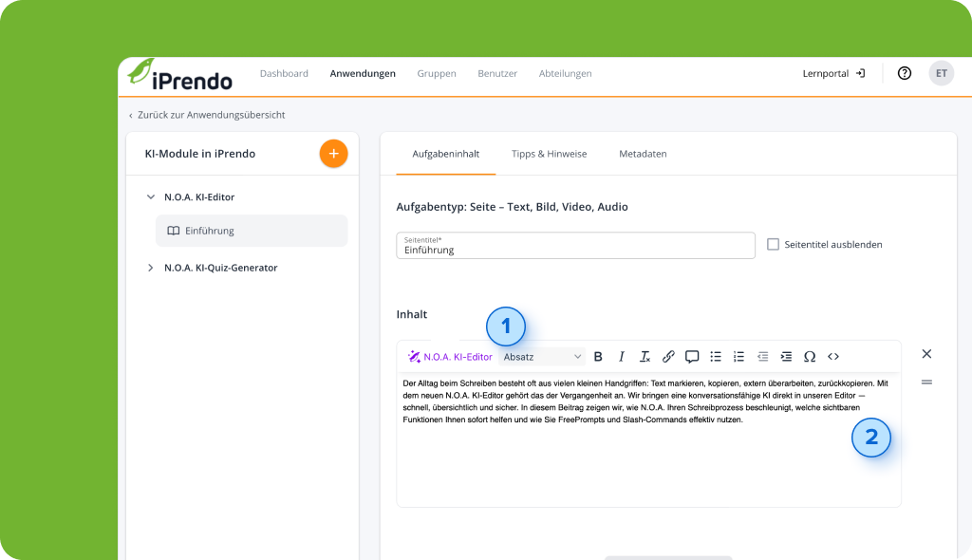The width and height of the screenshot is (972, 560).
Task: Insert special character with Omega icon
Action: (810, 357)
